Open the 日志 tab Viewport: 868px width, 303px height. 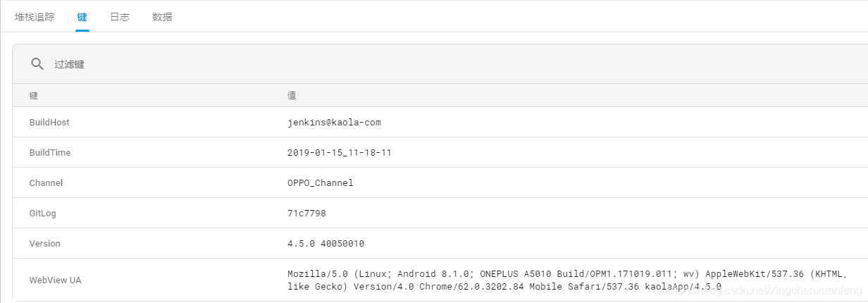pyautogui.click(x=120, y=17)
